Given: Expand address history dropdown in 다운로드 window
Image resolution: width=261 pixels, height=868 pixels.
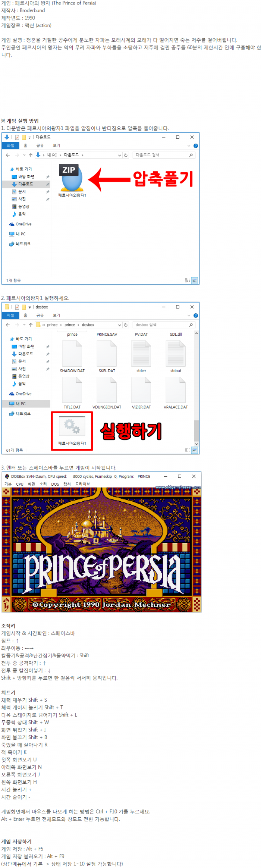Looking at the screenshot, I should [120, 155].
